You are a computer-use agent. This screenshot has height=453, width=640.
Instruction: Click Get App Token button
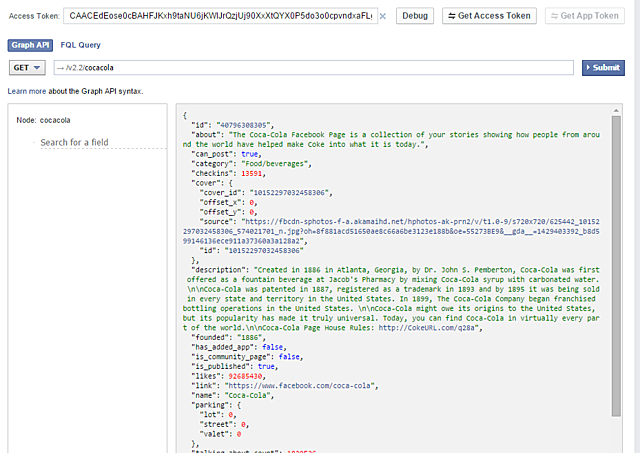pyautogui.click(x=584, y=16)
